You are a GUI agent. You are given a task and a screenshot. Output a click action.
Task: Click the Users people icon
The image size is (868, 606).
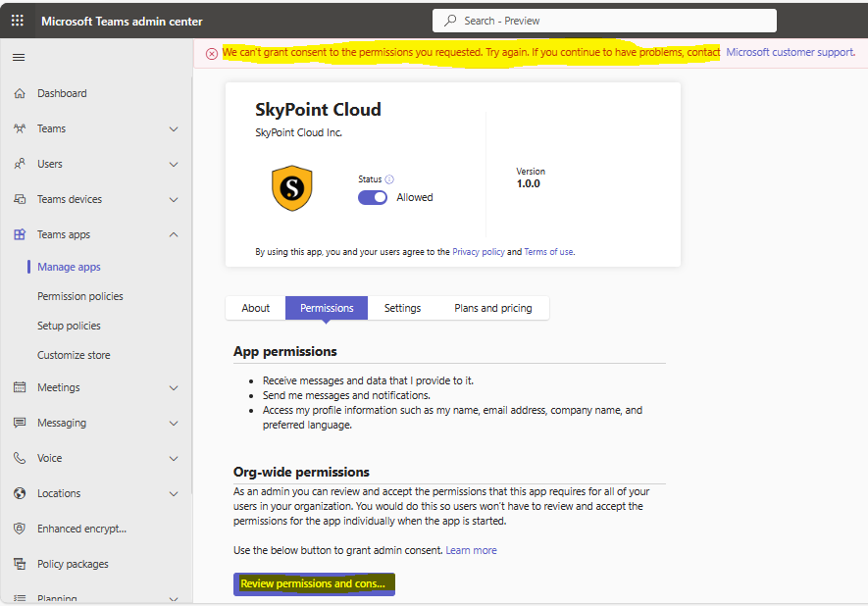pos(20,164)
